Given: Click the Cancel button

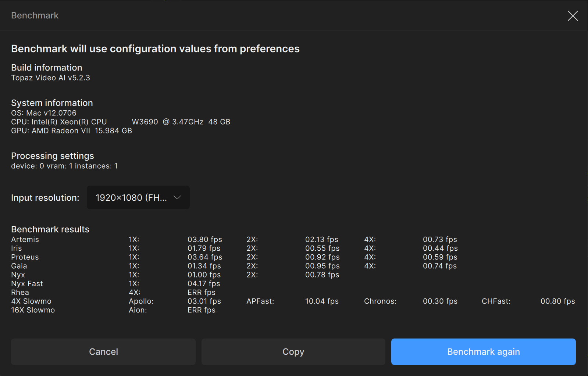Looking at the screenshot, I should point(103,352).
